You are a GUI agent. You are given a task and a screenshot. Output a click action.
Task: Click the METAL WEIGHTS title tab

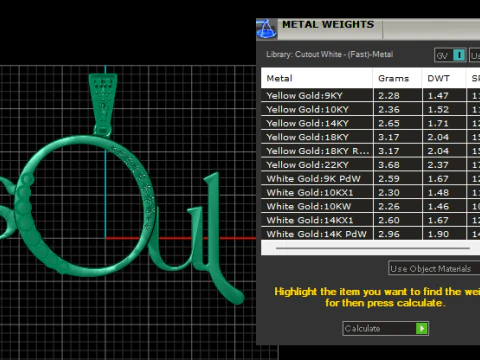[328, 25]
